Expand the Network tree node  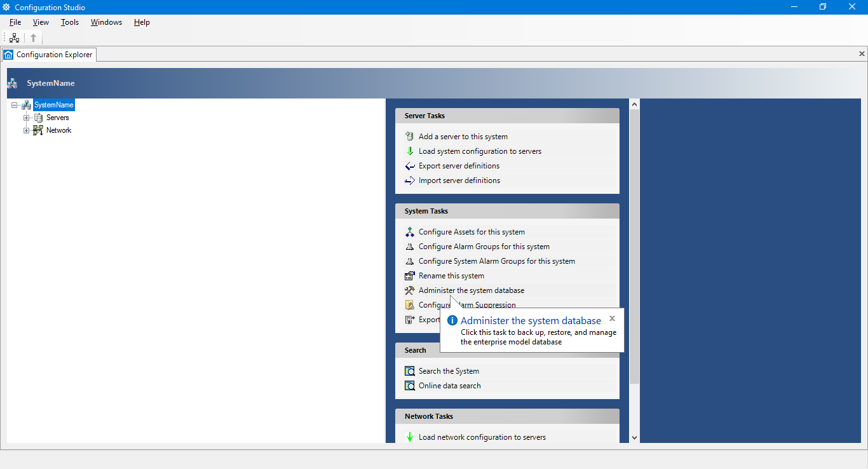point(27,130)
